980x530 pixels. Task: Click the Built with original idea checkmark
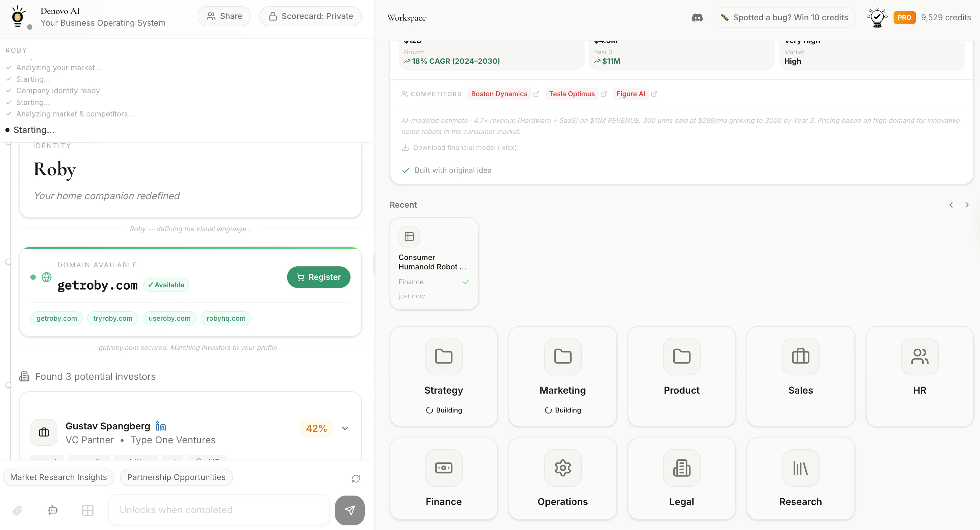point(406,170)
